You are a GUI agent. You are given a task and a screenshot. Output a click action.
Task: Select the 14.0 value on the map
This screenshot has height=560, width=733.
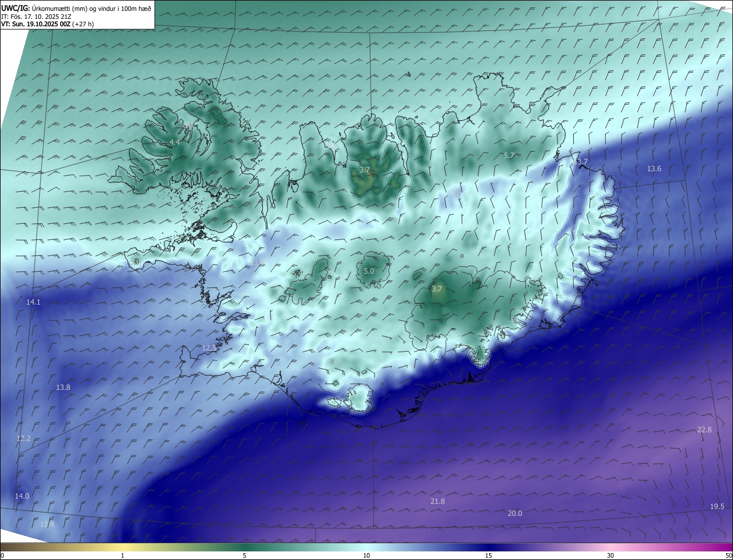[22, 496]
